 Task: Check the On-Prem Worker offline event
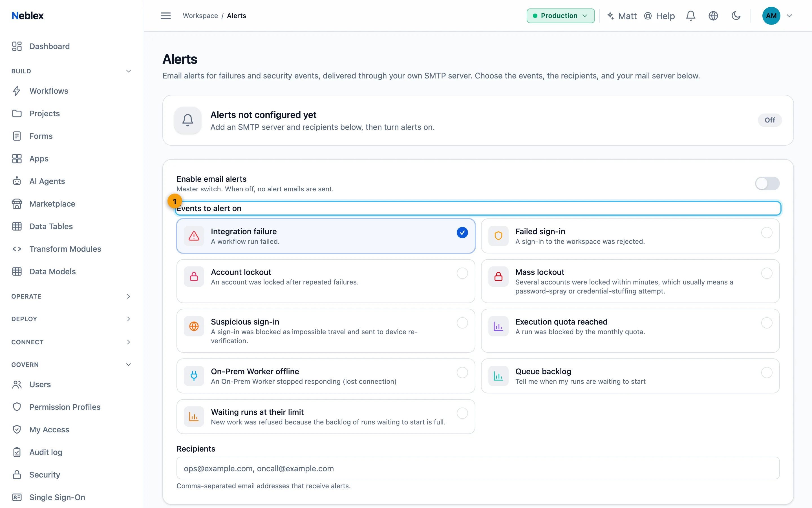[x=462, y=373]
